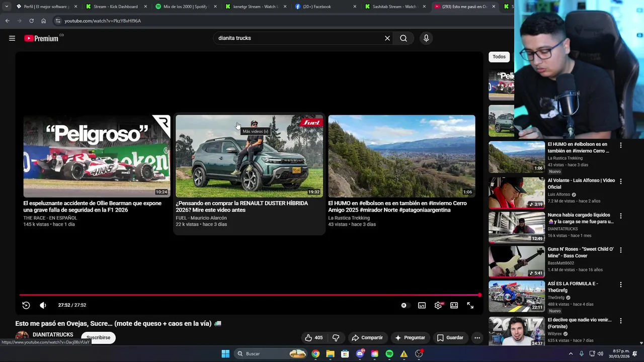Viewport: 644px width, 362px height.
Task: Open options menu for Formula E video
Action: point(620,285)
